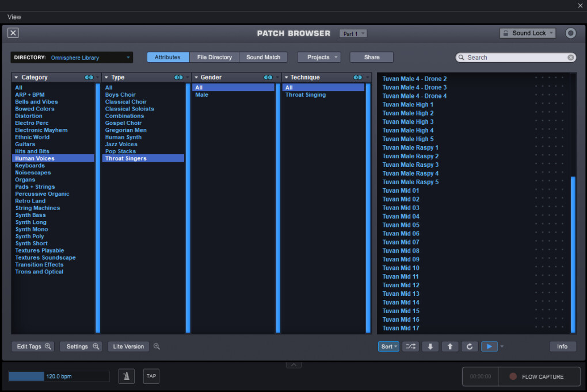Image resolution: width=587 pixels, height=392 pixels.
Task: Step to the next patch with down arrow
Action: [x=430, y=347]
